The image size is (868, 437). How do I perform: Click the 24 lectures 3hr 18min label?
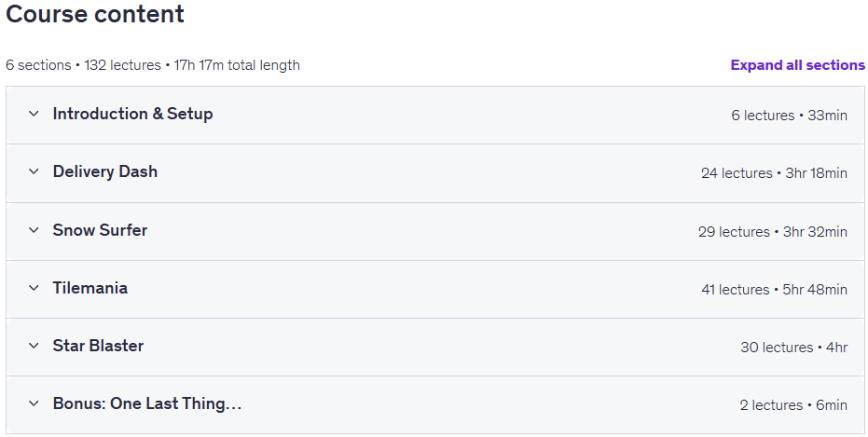pyautogui.click(x=774, y=173)
